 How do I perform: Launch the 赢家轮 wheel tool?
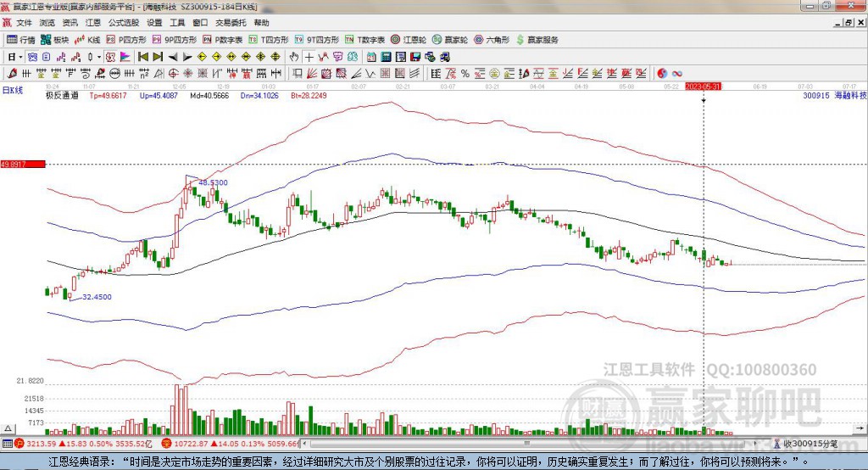point(450,40)
